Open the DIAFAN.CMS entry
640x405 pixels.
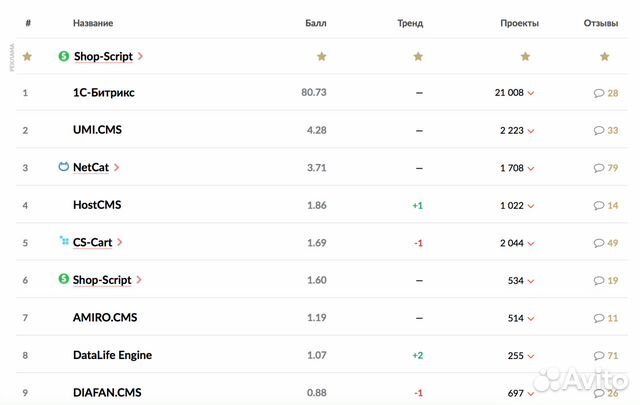pos(107,393)
